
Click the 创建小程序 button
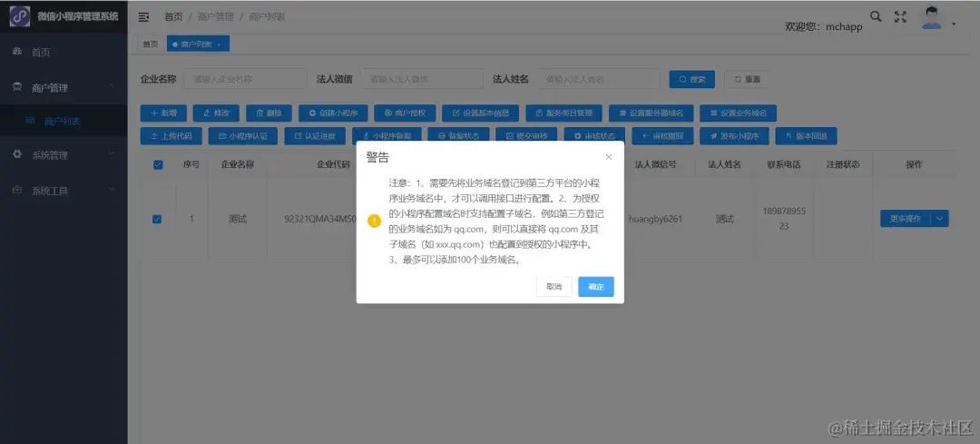(x=333, y=113)
